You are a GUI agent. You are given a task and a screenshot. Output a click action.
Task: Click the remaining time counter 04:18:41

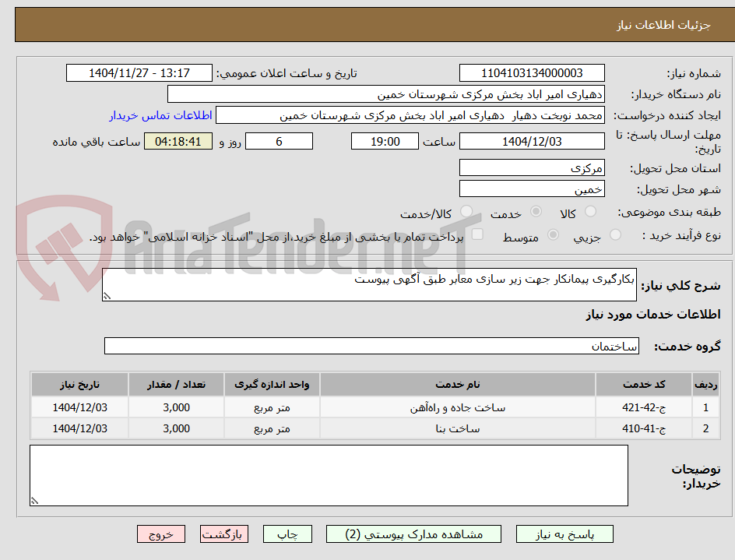click(178, 141)
